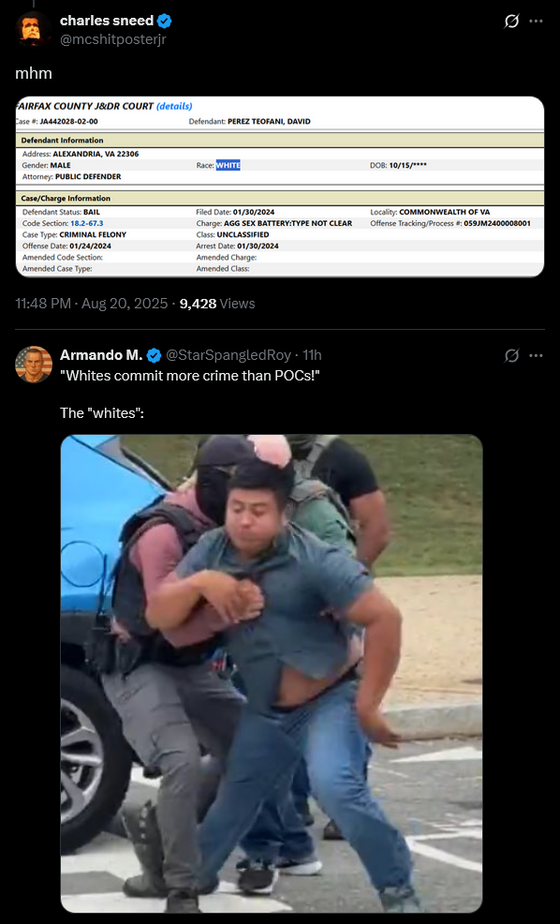The height and width of the screenshot is (924, 560).
Task: Open charles sneed's profile avatar
Action: click(33, 29)
